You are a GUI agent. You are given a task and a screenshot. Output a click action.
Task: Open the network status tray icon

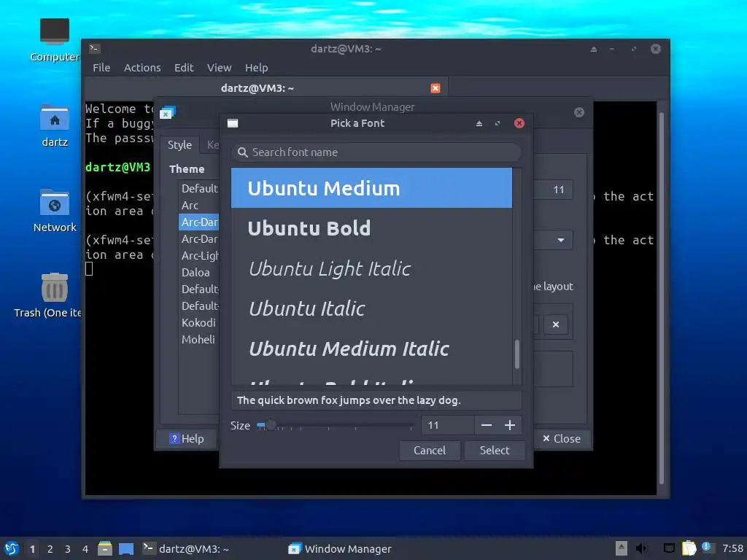pyautogui.click(x=670, y=548)
